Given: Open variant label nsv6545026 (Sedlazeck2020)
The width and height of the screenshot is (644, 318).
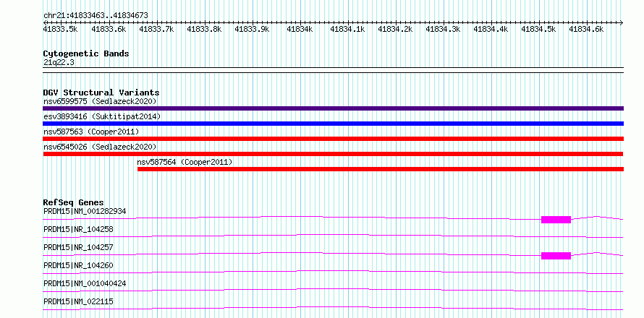Looking at the screenshot, I should point(100,147).
